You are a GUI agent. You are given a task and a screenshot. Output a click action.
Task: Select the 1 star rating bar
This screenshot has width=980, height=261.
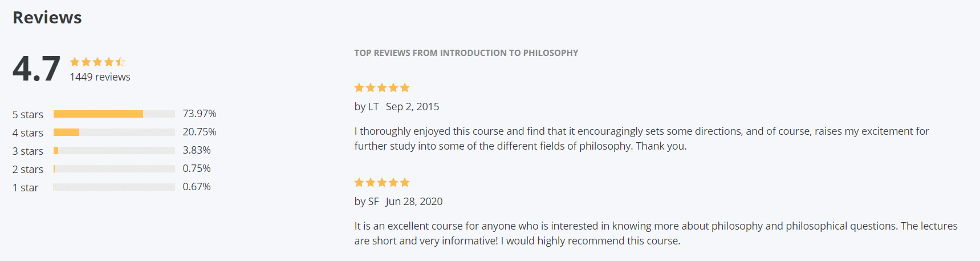tap(114, 187)
